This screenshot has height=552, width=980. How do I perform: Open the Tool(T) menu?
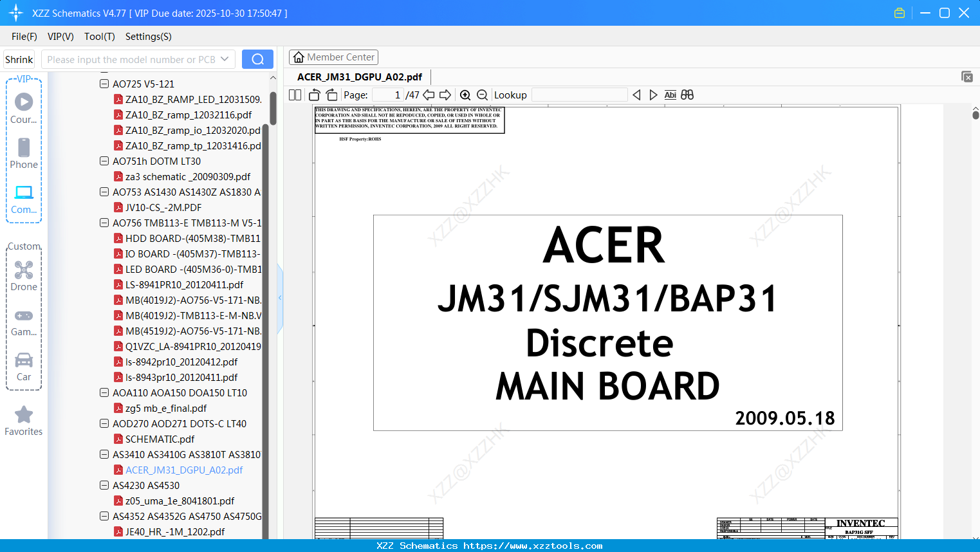tap(100, 37)
